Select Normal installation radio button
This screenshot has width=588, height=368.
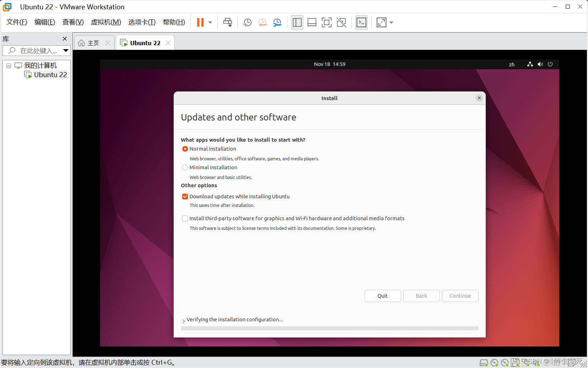[x=185, y=149]
